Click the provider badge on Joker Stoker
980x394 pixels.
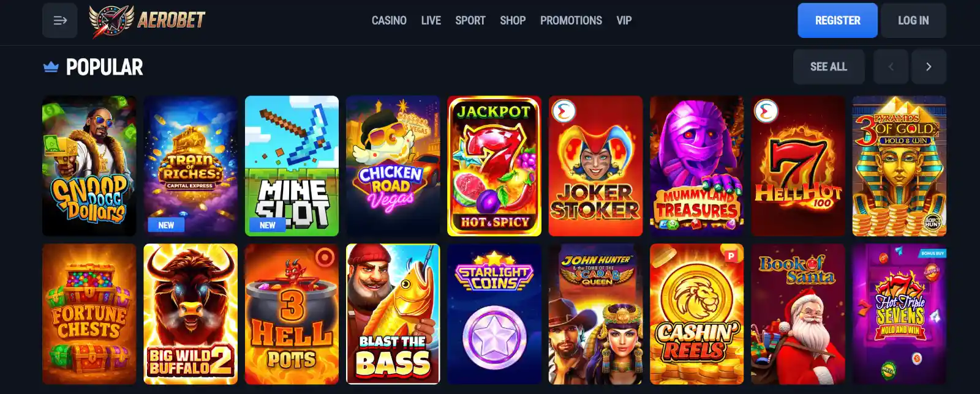point(563,111)
